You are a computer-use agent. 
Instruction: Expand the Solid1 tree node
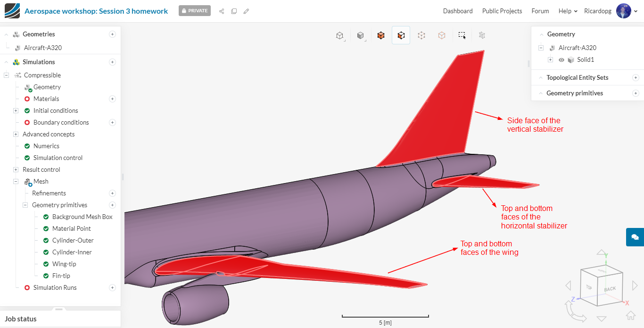click(550, 60)
